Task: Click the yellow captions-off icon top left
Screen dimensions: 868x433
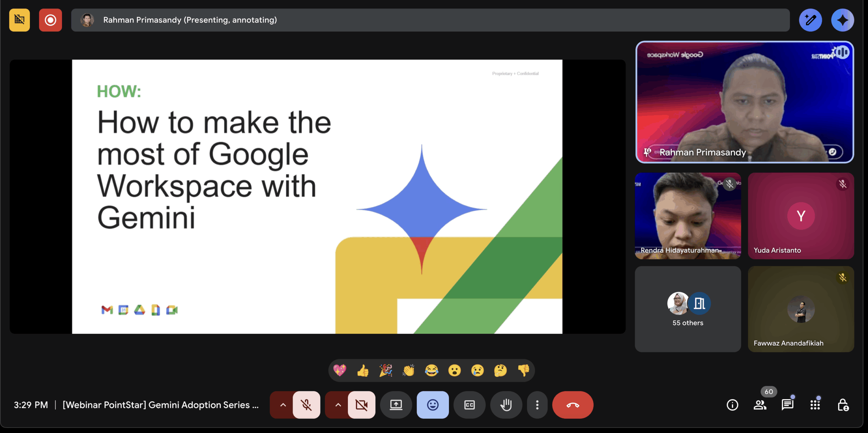Action: [x=19, y=20]
